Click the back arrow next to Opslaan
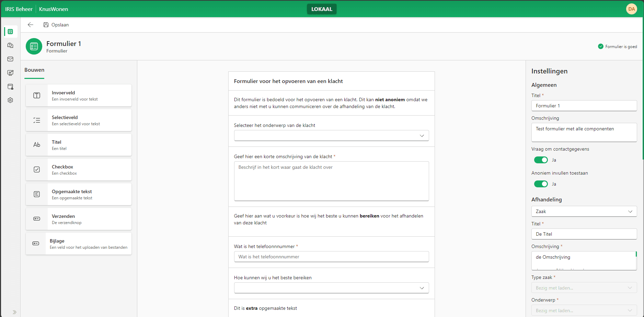The width and height of the screenshot is (644, 317). pos(30,24)
